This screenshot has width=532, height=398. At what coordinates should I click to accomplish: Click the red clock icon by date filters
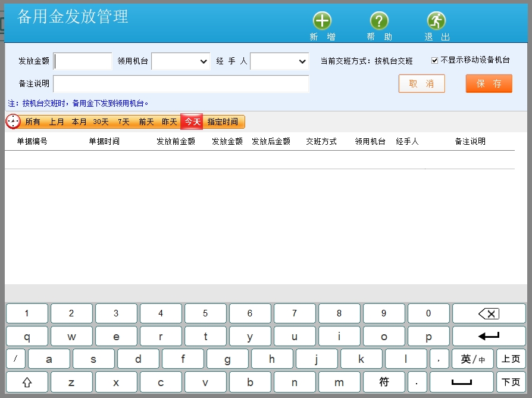(13, 122)
